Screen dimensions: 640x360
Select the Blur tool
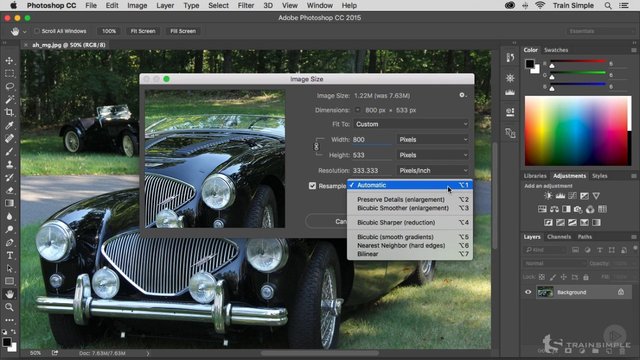click(9, 216)
